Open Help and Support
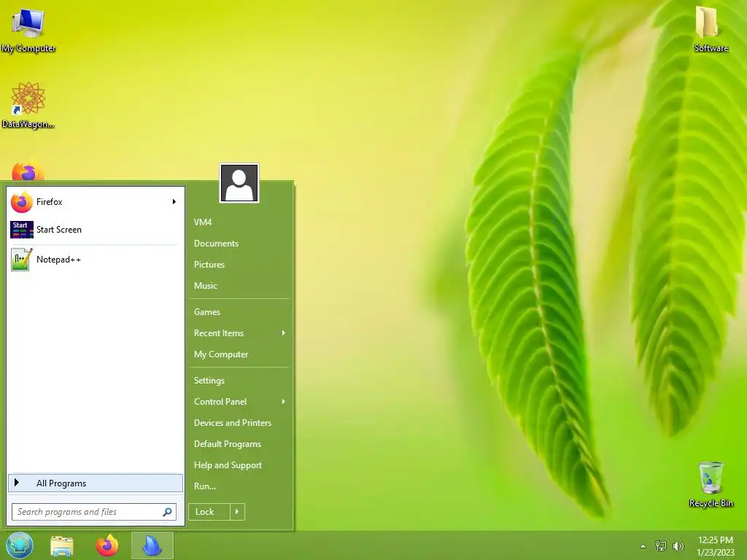 click(x=228, y=465)
